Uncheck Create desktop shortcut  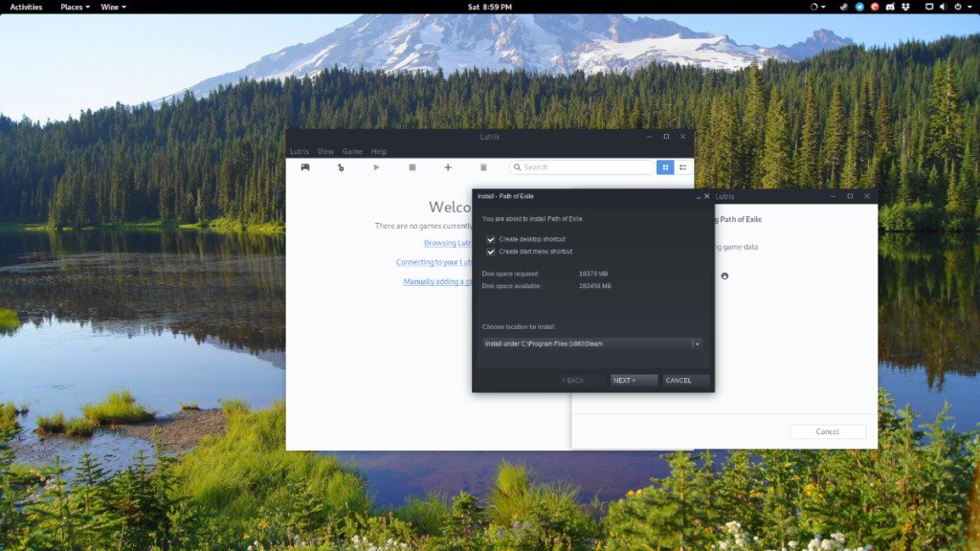[x=491, y=239]
